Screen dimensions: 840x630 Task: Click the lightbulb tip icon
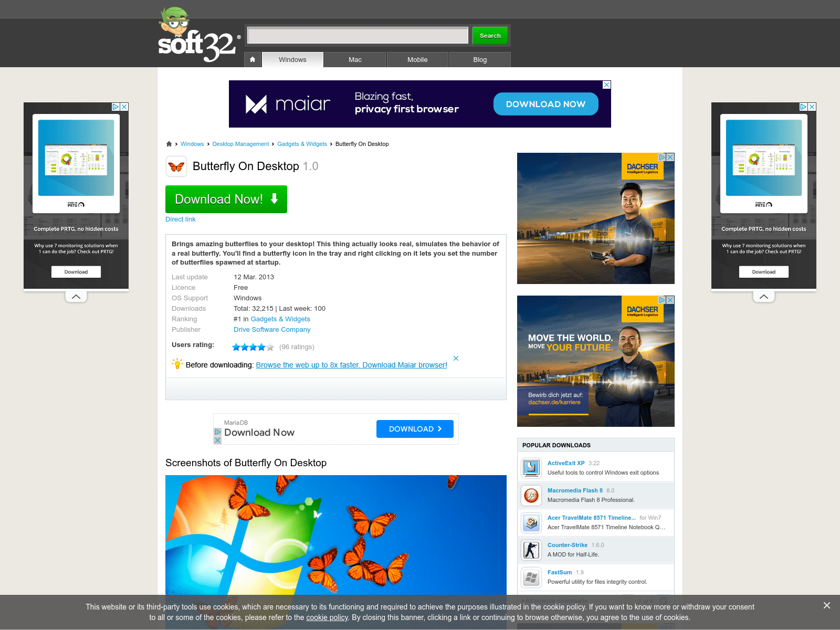177,363
